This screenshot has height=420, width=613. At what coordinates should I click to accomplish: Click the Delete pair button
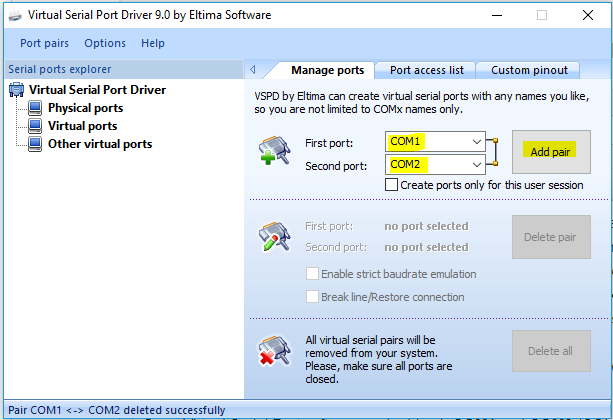551,237
